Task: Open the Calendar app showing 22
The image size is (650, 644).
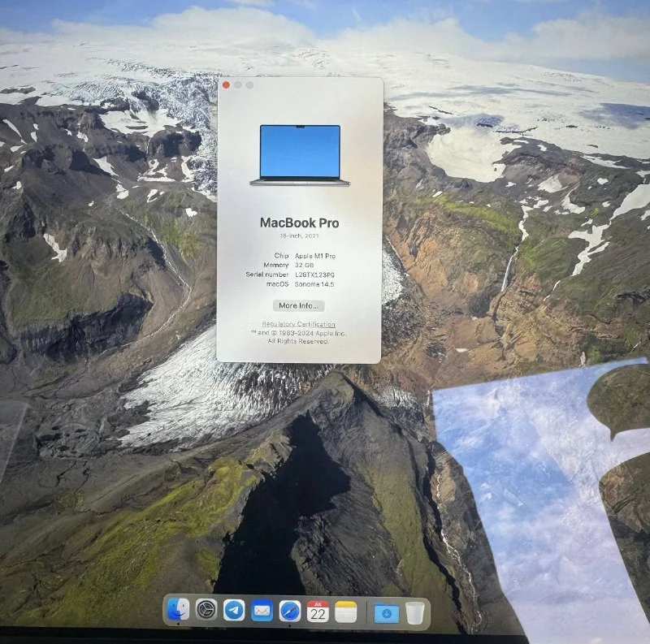Action: point(318,611)
